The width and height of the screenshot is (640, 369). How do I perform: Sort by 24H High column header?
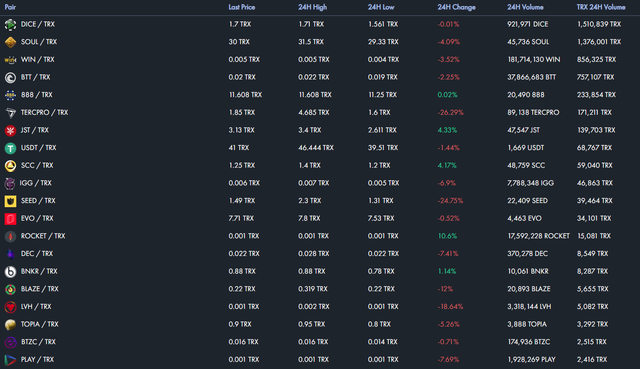coord(312,7)
